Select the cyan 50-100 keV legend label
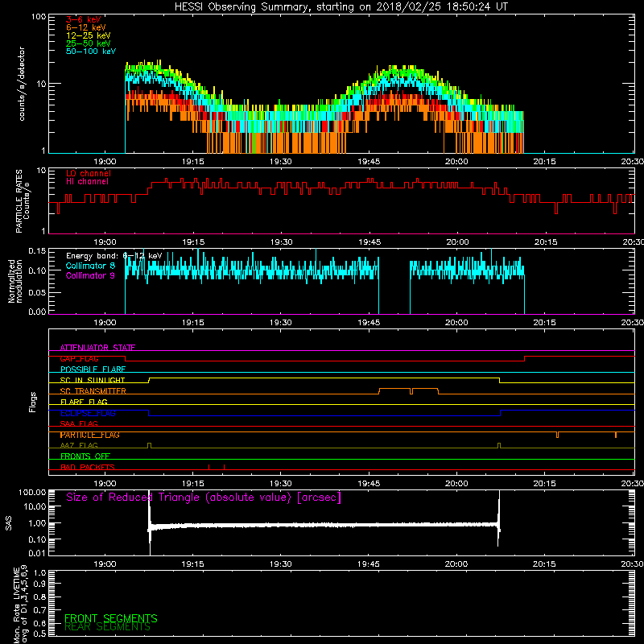The image size is (644, 644). [91, 52]
